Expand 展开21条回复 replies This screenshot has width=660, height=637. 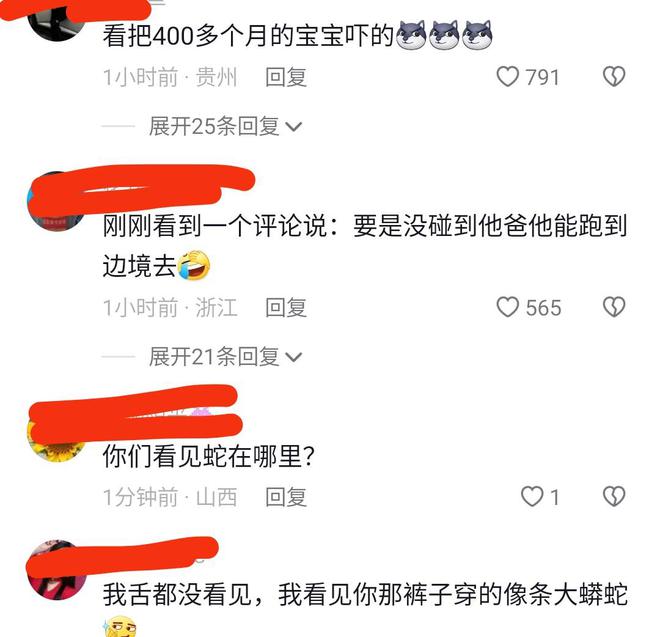tap(214, 357)
